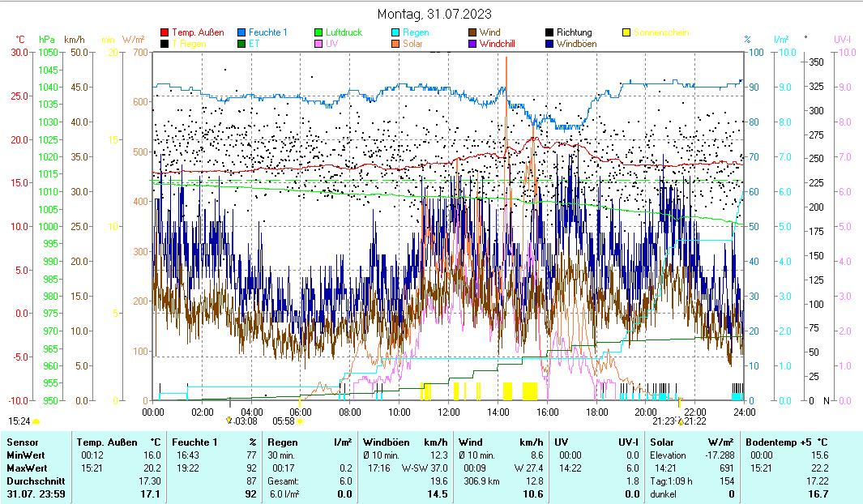Click the dark blue Windböen legend square
This screenshot has width=863, height=504.
point(550,44)
